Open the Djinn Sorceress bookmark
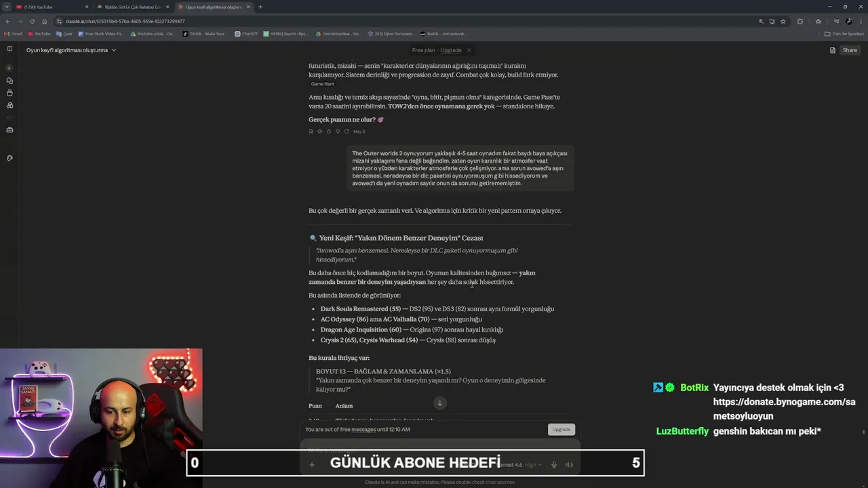Viewport: 868px width, 488px height. (x=391, y=33)
